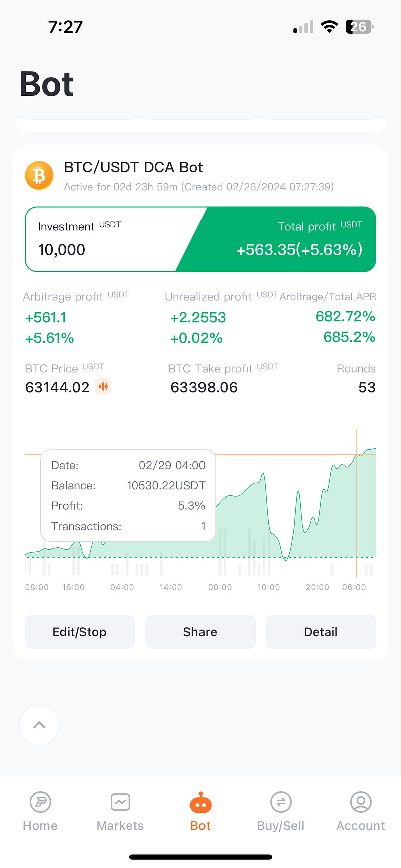Tap Arbitrage profit value +561.1
The height and width of the screenshot is (868, 401).
(46, 317)
